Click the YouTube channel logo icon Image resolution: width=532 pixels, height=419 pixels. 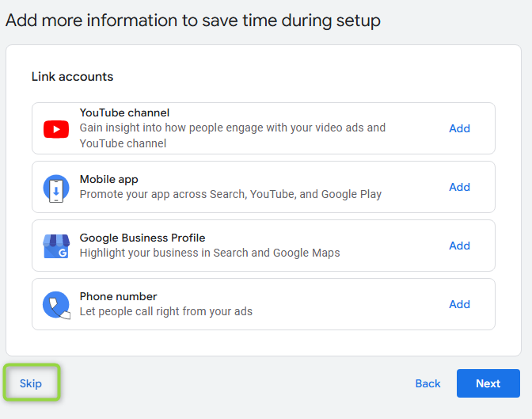(56, 129)
